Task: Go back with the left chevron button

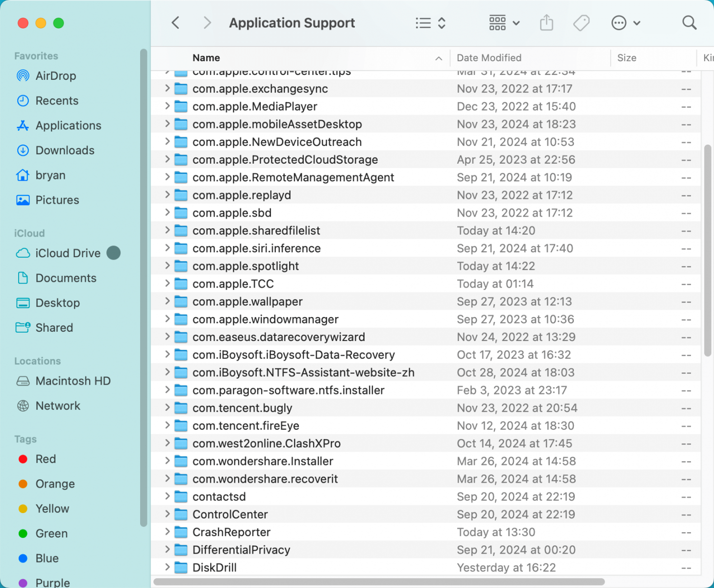Action: 175,23
